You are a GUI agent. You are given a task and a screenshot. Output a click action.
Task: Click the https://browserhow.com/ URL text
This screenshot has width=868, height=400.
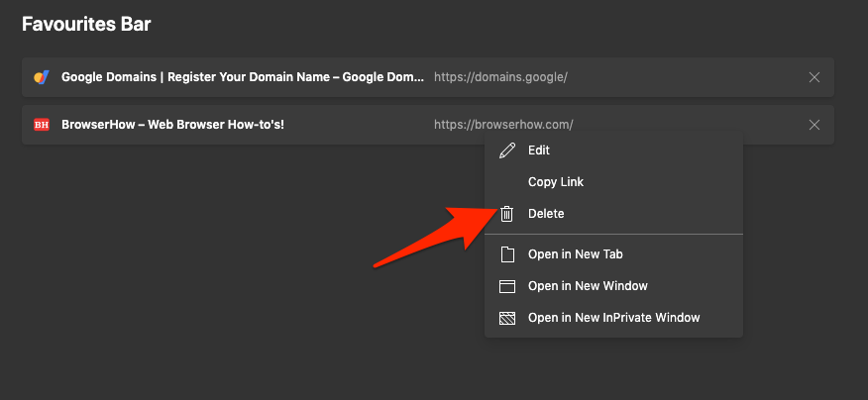pyautogui.click(x=503, y=125)
